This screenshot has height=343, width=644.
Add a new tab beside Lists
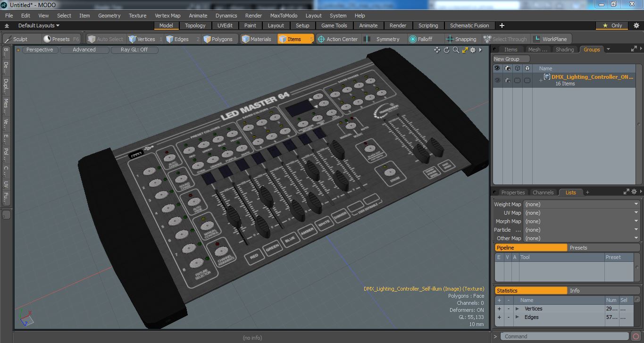(x=587, y=192)
